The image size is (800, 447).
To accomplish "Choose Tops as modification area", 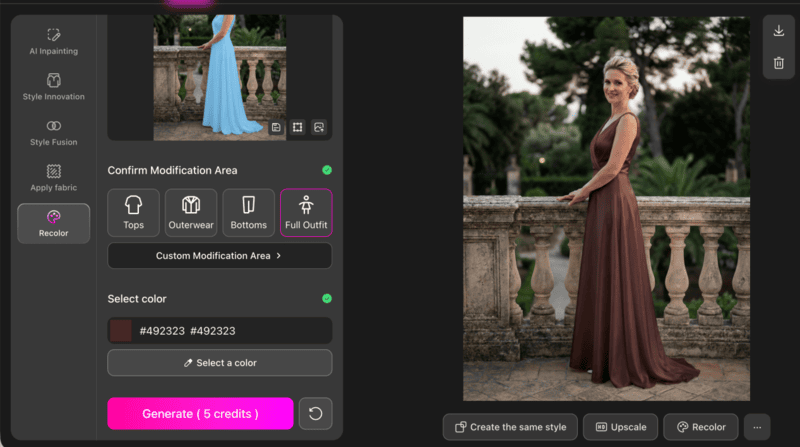I will [x=133, y=213].
